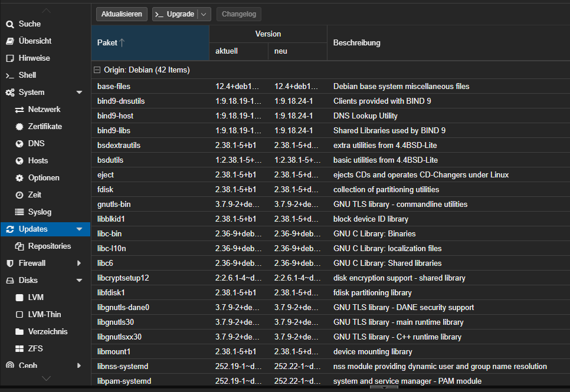Click the Disks drive icon
Image resolution: width=570 pixels, height=392 pixels.
tap(10, 281)
